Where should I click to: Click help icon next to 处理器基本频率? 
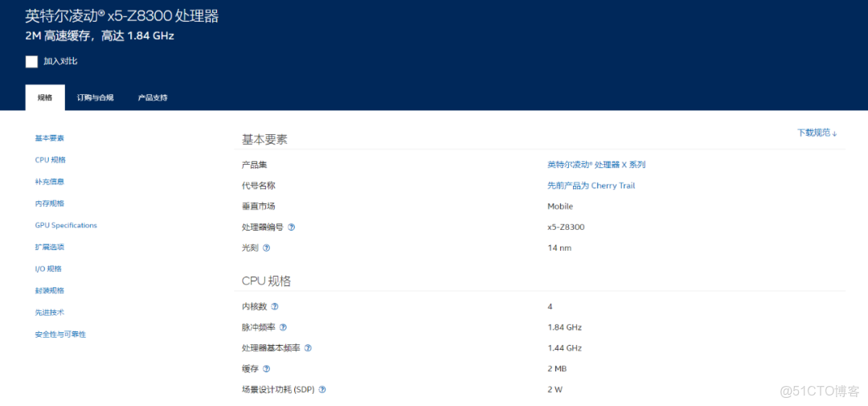tap(308, 348)
